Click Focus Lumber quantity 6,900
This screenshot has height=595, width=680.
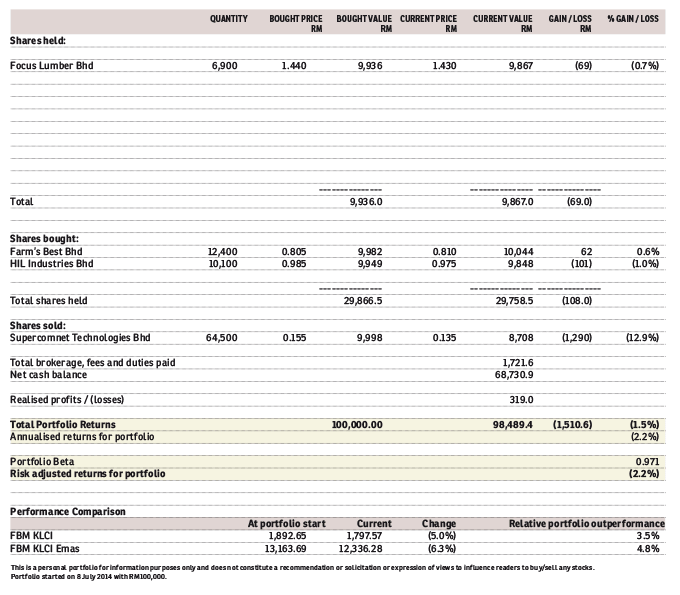point(224,66)
